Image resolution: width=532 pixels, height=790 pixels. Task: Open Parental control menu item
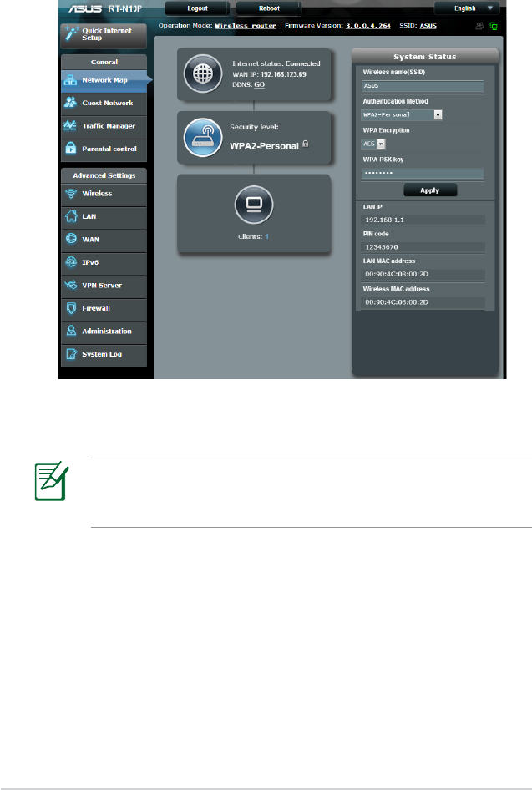pyautogui.click(x=104, y=149)
